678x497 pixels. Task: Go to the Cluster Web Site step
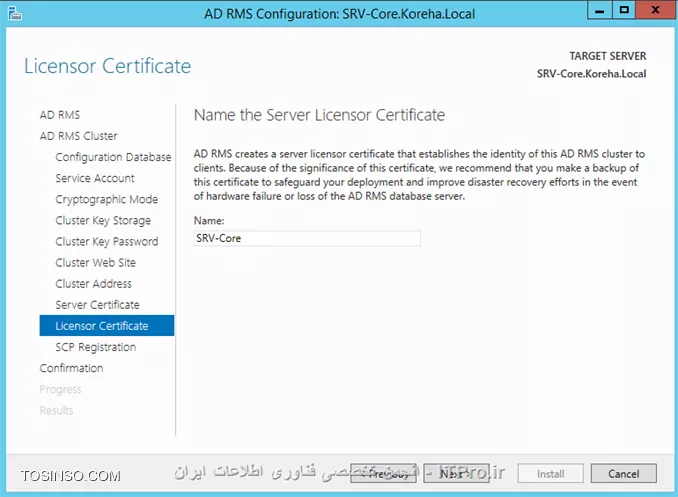click(x=95, y=263)
